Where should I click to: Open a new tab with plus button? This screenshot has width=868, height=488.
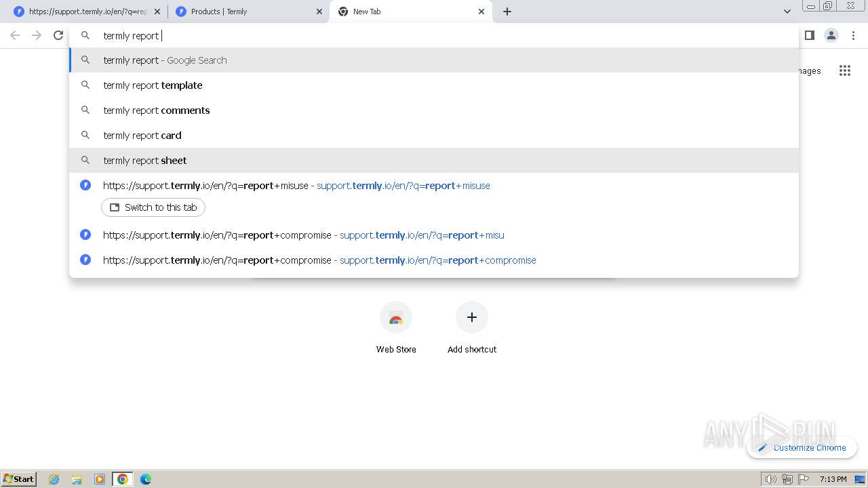pos(507,12)
